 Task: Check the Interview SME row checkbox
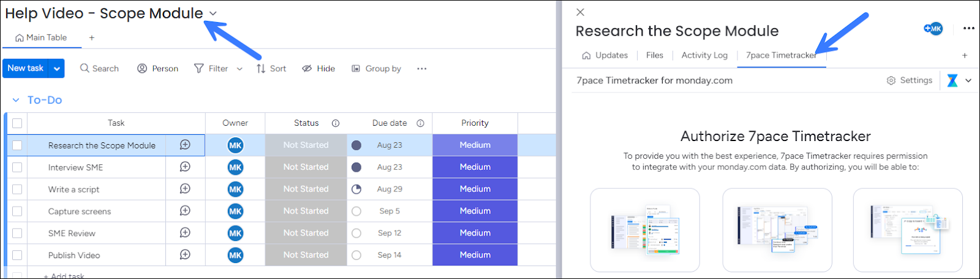pyautogui.click(x=17, y=167)
